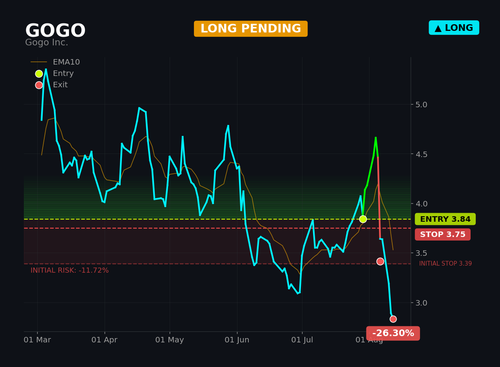The width and height of the screenshot is (500, 367).
Task: Click the ENTRY 3.84 price label
Action: coord(445,219)
